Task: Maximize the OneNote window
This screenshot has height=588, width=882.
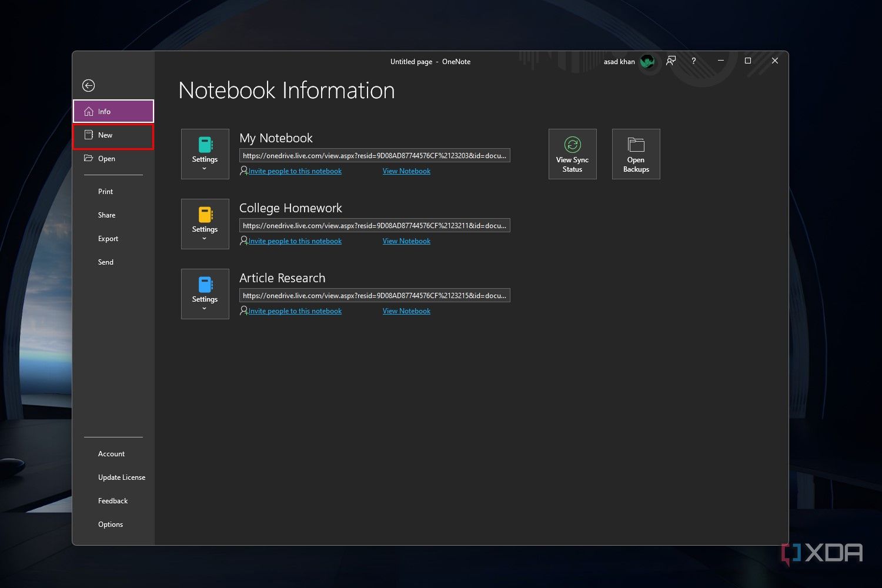Action: pos(748,61)
